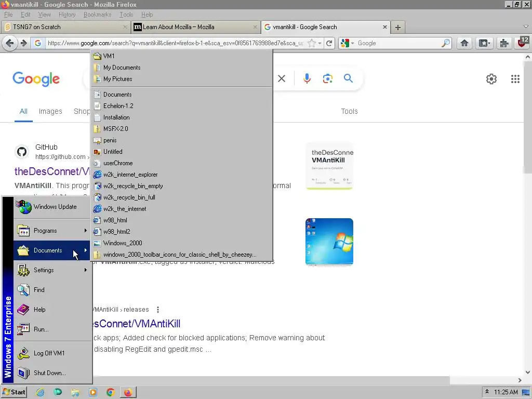
Task: Reload the page with the refresh icon
Action: pos(329,43)
